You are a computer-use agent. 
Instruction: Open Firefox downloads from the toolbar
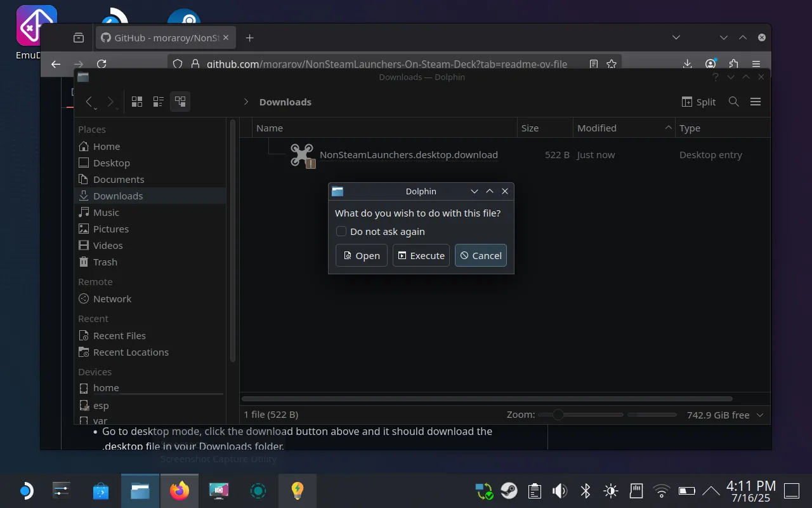click(687, 64)
